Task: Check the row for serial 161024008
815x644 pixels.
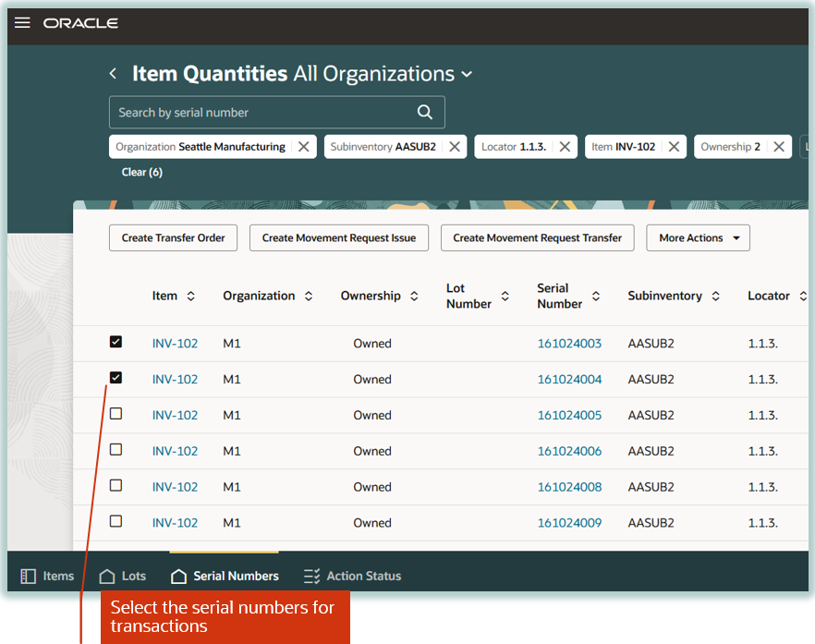Action: [x=116, y=485]
